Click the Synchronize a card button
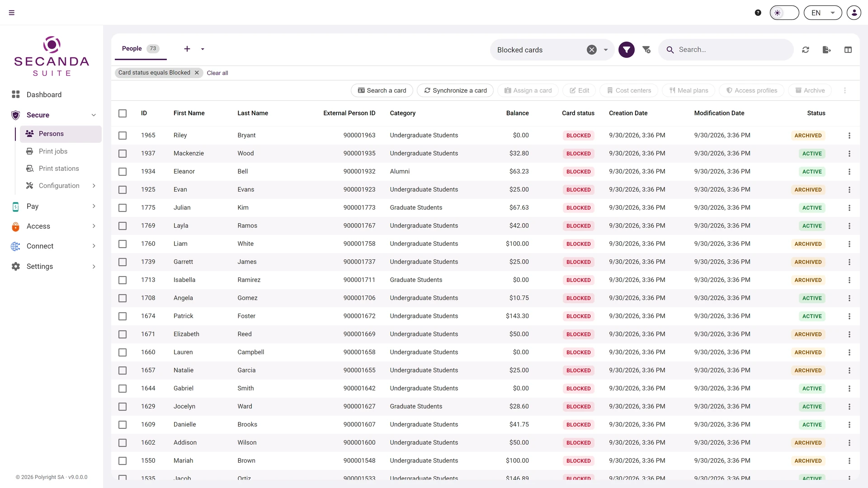 click(455, 90)
